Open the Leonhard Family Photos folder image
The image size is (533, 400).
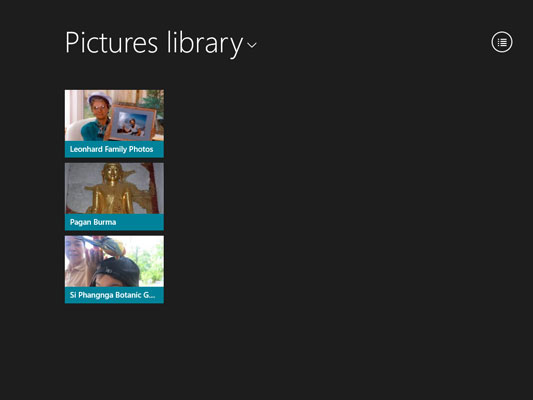coord(114,115)
